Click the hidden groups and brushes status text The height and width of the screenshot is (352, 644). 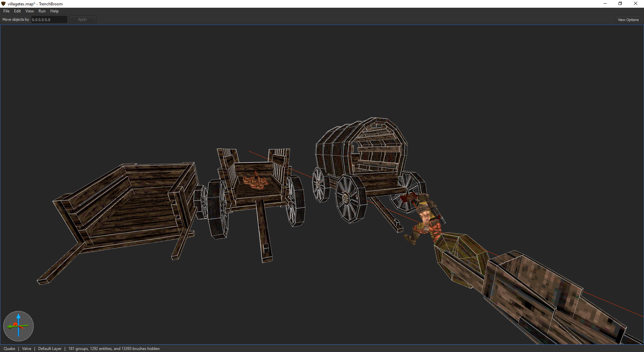[x=114, y=349]
